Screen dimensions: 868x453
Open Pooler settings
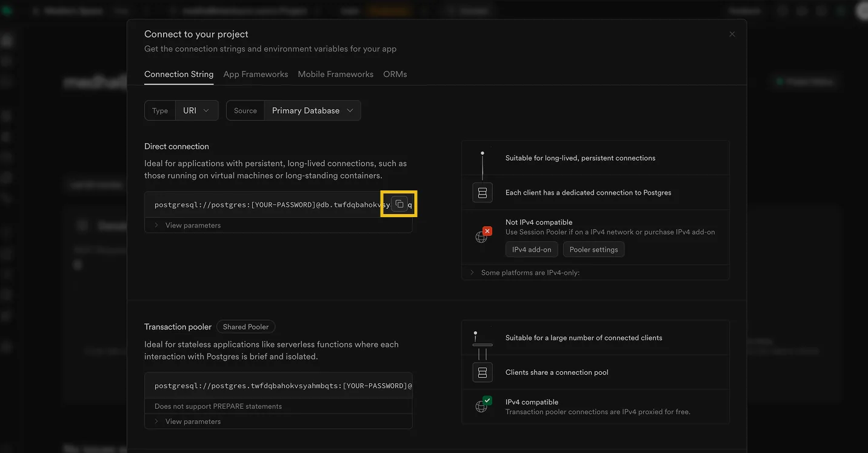coord(593,249)
